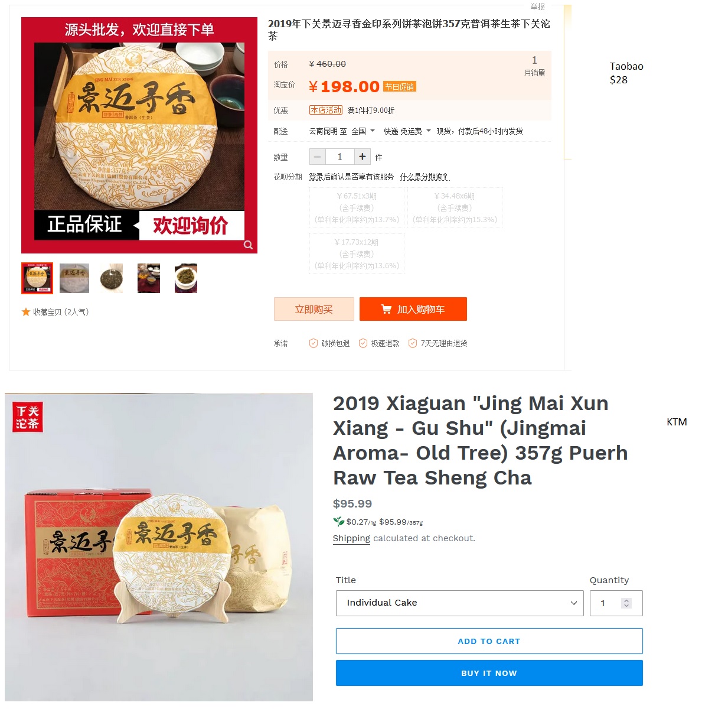Viewport: 728px width, 722px height.
Task: Click the ADD TO CART button
Action: click(489, 641)
